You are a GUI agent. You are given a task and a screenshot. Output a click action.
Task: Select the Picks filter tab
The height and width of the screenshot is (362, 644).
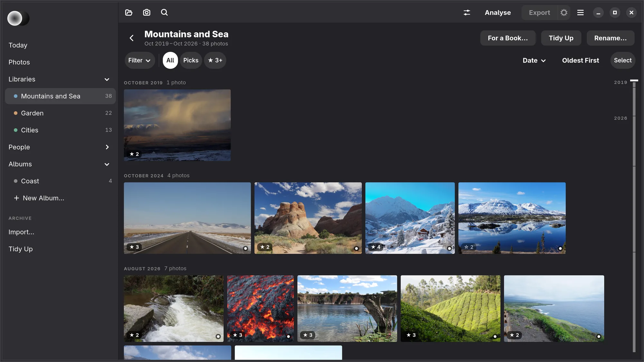click(x=191, y=60)
